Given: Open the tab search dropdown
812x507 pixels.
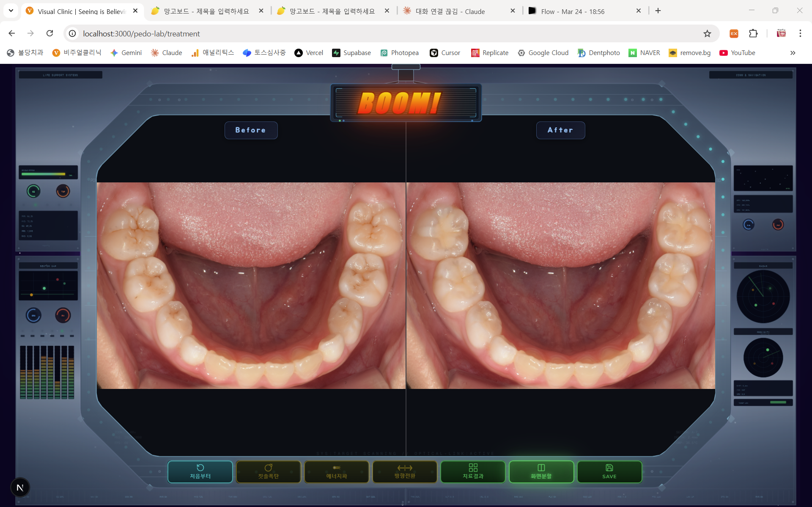Looking at the screenshot, I should point(11,11).
